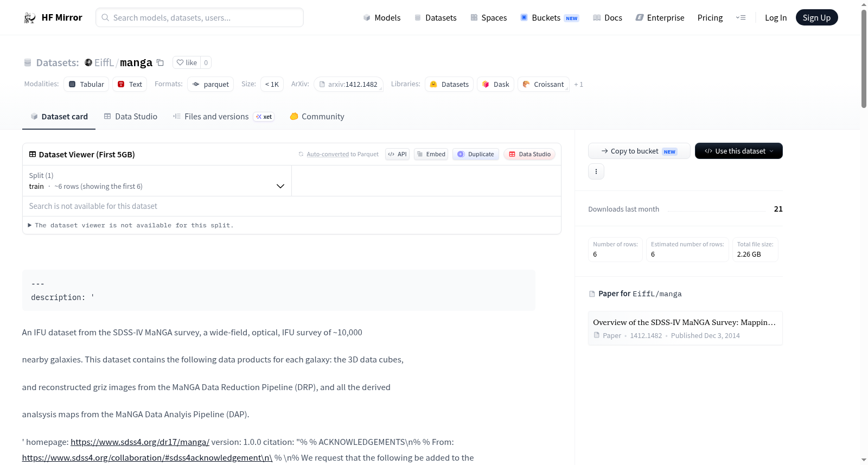Open the Community tab
Screen dimensions: 868x465
[317, 116]
